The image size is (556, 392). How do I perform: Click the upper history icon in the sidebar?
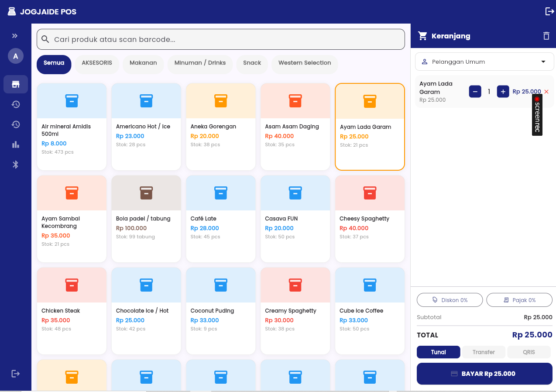16,104
